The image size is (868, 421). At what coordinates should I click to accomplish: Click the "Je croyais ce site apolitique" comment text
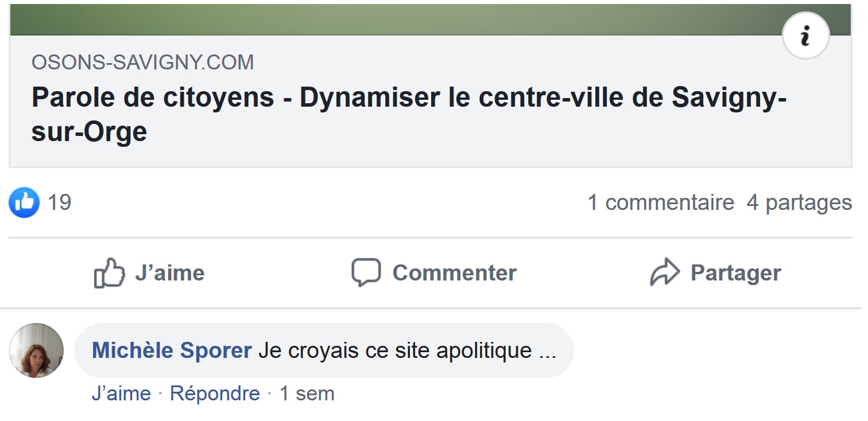tap(407, 350)
